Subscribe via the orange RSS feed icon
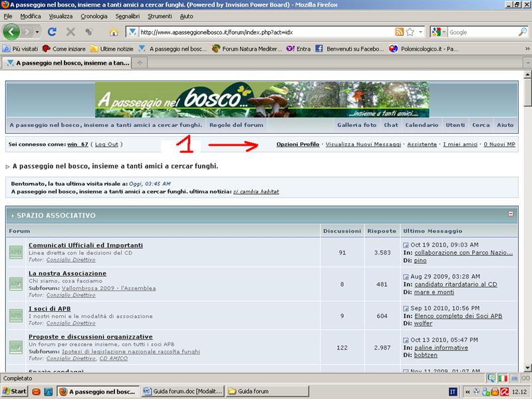Screen dimensions: 532x399 pyautogui.click(x=400, y=32)
